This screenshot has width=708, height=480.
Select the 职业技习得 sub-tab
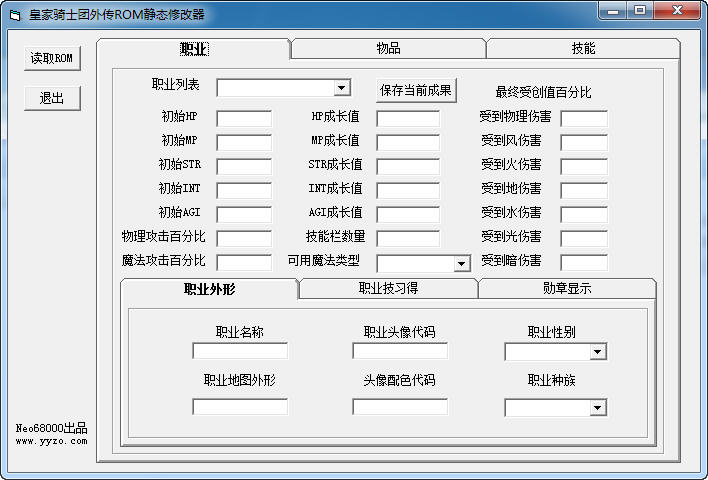(x=388, y=288)
